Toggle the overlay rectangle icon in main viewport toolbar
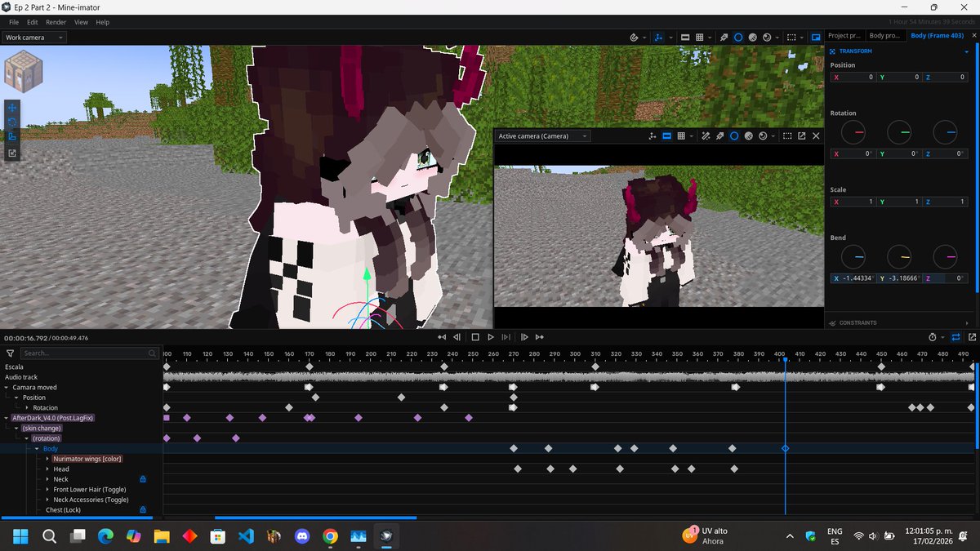Screen dimensions: 980x551 685,38
